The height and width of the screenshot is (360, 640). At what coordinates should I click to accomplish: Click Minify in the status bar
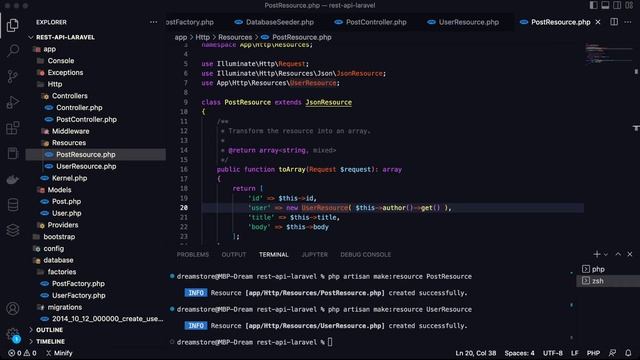coord(59,353)
